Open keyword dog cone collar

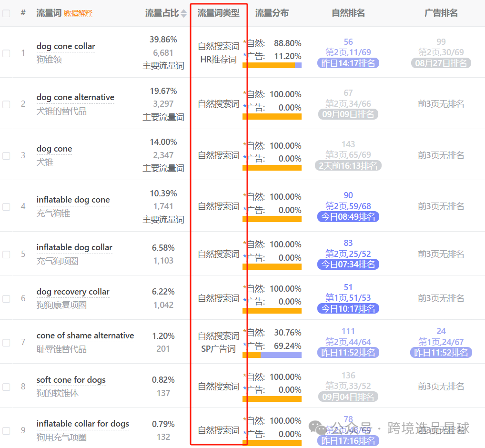pyautogui.click(x=66, y=46)
